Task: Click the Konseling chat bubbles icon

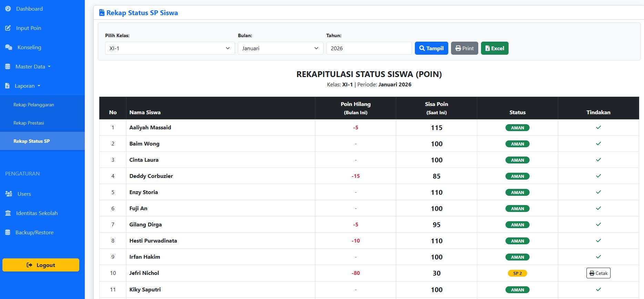Action: tap(9, 47)
